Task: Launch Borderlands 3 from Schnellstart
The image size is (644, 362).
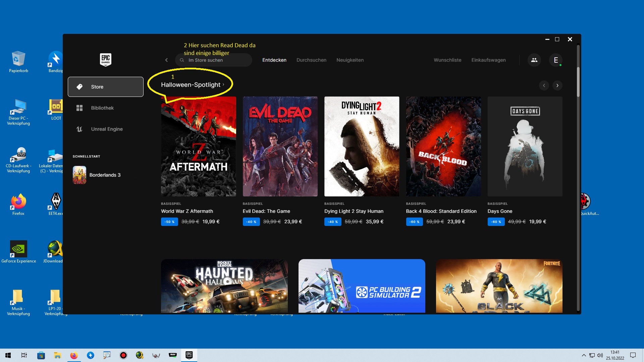Action: coord(104,175)
